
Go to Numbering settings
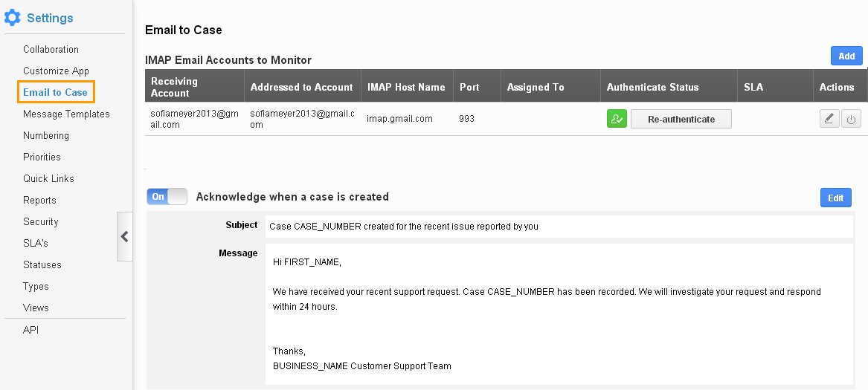point(46,135)
